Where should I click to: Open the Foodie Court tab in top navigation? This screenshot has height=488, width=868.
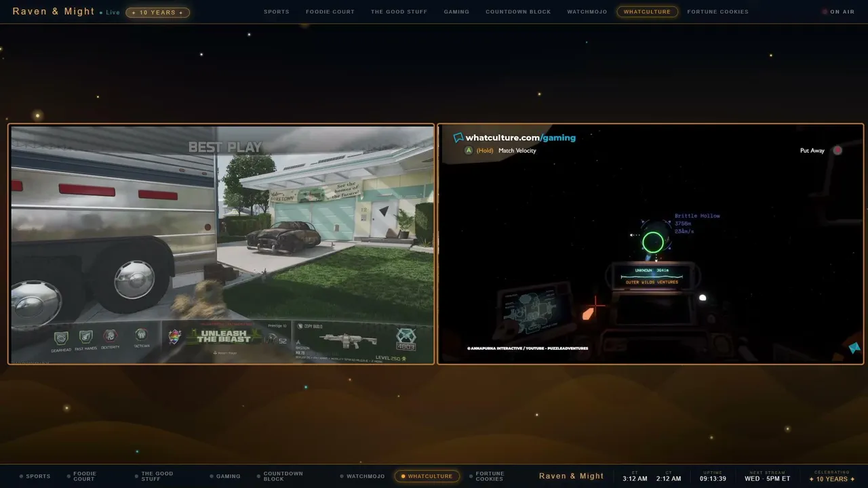[330, 12]
